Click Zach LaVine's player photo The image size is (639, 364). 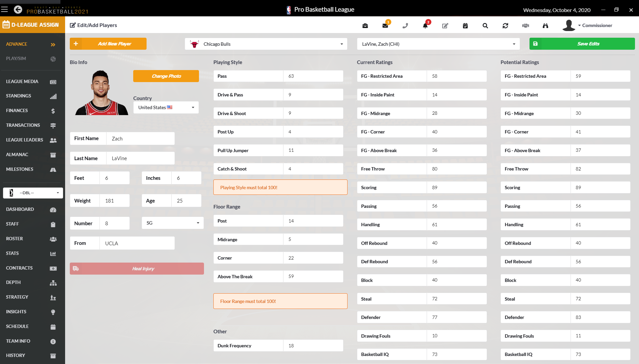(101, 92)
